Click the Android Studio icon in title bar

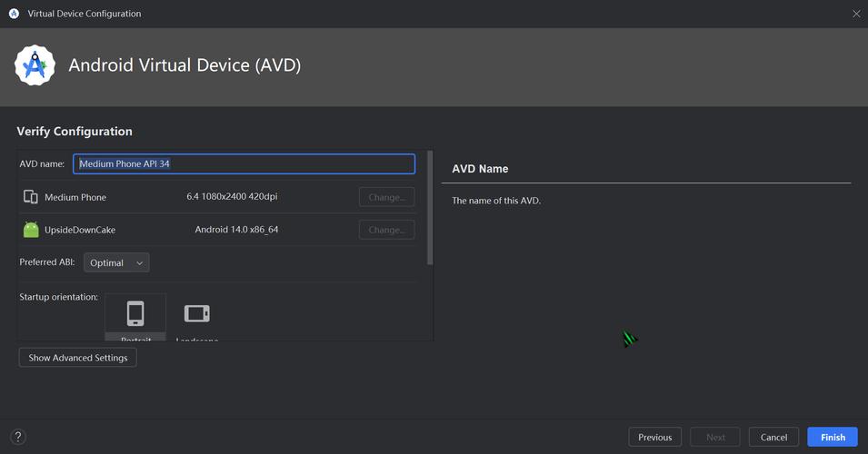pyautogui.click(x=14, y=14)
